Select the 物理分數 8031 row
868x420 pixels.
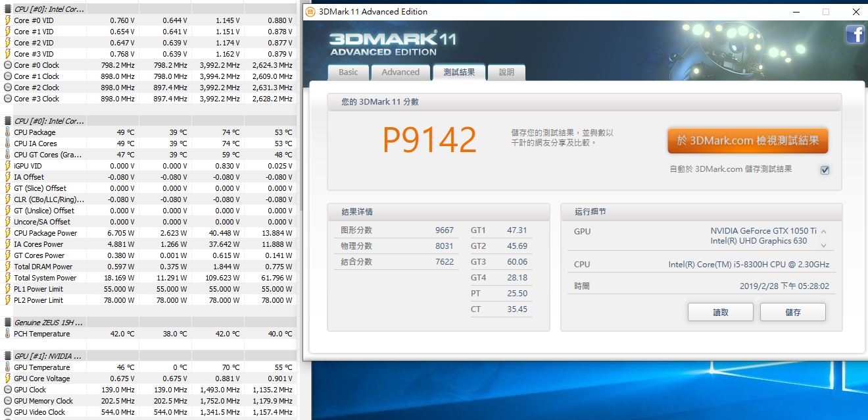[x=397, y=246]
